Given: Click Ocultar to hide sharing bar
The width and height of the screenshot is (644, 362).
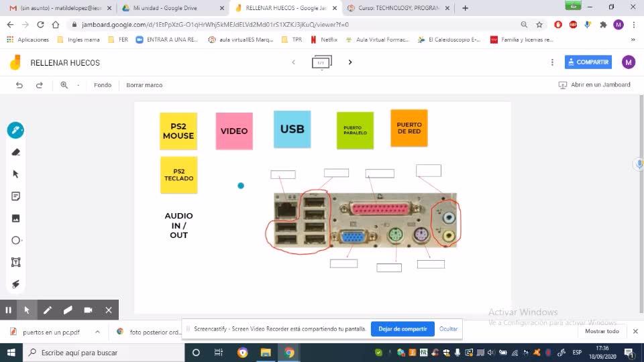Looking at the screenshot, I should [x=448, y=328].
